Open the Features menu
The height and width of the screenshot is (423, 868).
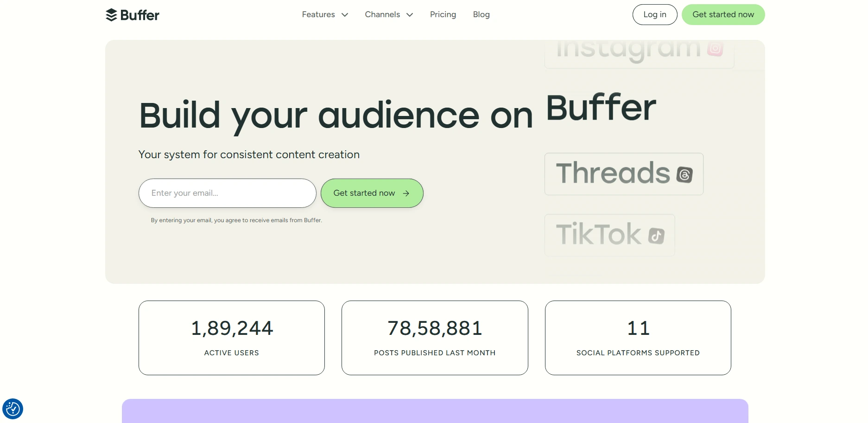(x=325, y=14)
